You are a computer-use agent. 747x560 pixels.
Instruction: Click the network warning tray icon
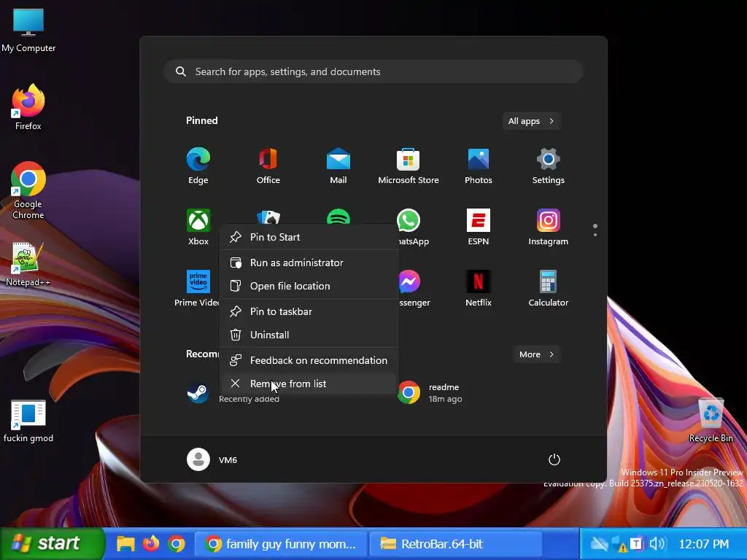[x=619, y=544]
